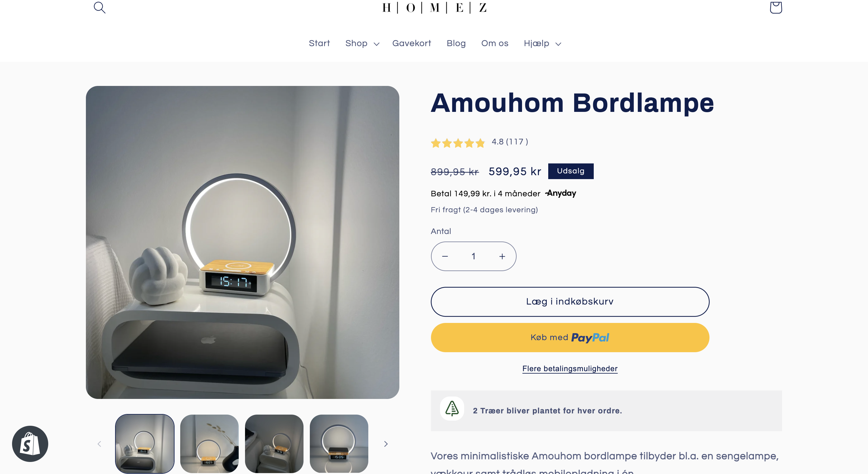
Task: Open the Gavekort menu item
Action: [x=411, y=43]
